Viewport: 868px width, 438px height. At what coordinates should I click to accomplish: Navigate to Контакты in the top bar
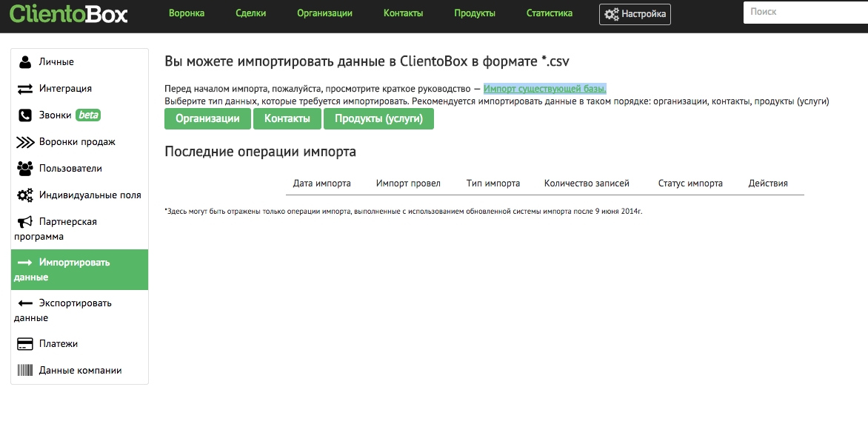[x=403, y=13]
